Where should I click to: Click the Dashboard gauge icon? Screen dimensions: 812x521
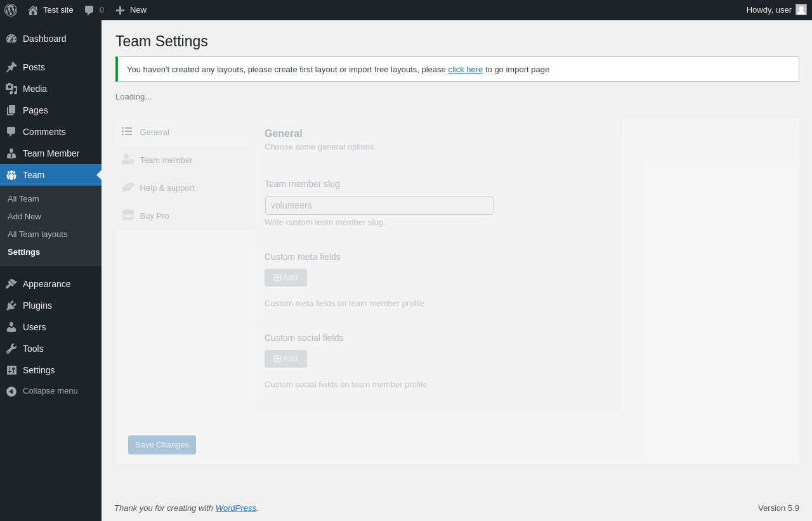coord(11,39)
